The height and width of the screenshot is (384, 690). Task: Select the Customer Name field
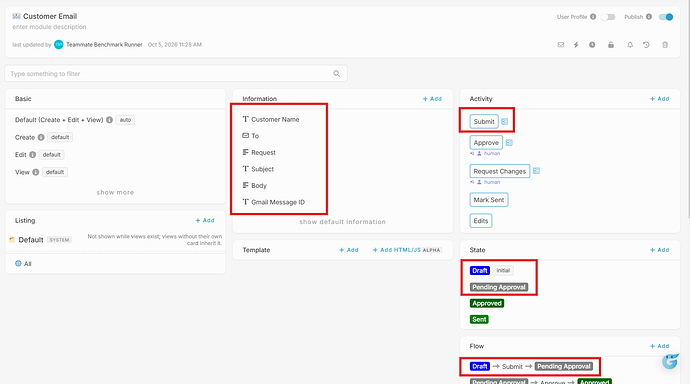pyautogui.click(x=275, y=119)
